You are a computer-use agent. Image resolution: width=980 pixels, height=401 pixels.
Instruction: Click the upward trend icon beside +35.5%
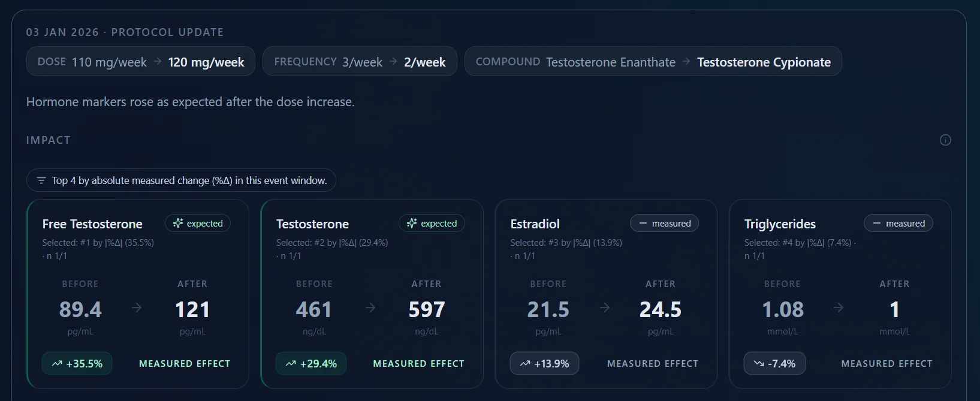57,364
